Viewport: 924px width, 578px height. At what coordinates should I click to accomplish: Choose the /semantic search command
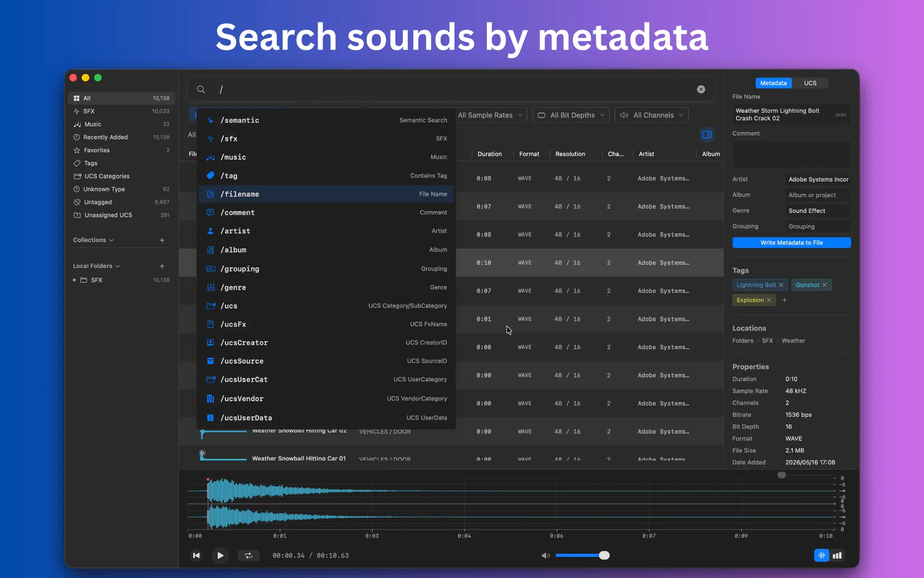(x=326, y=120)
